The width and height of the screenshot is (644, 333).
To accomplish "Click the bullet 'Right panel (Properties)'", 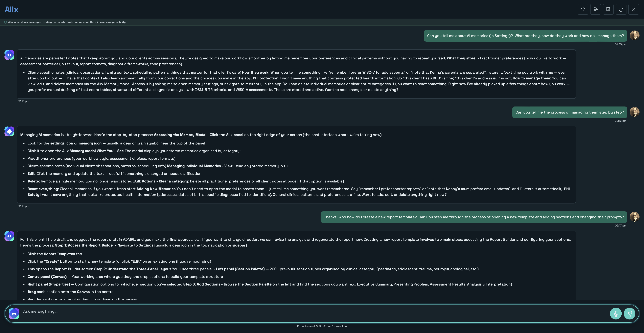I will (x=270, y=285).
